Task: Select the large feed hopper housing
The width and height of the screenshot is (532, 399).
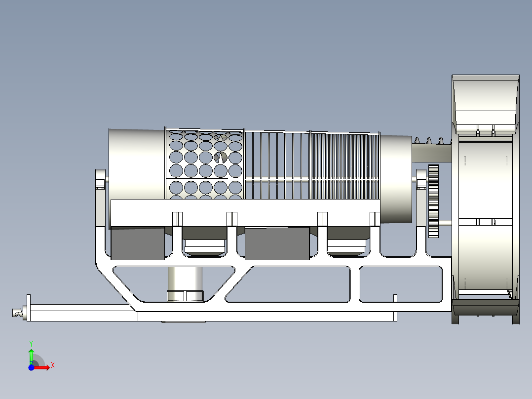Action: point(486,199)
